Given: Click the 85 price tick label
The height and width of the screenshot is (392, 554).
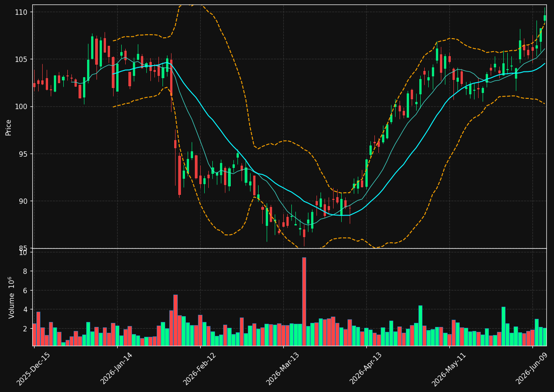Looking at the screenshot, I should (x=23, y=248).
